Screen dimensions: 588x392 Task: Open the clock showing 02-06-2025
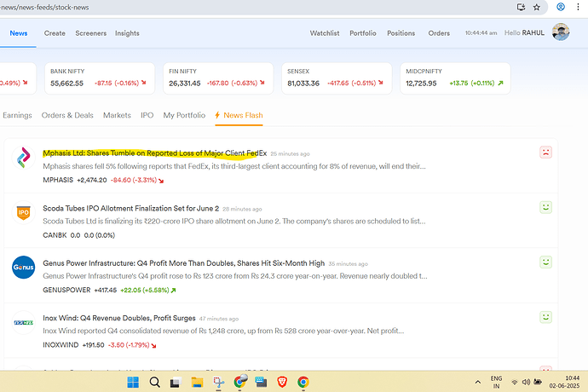coord(564,382)
